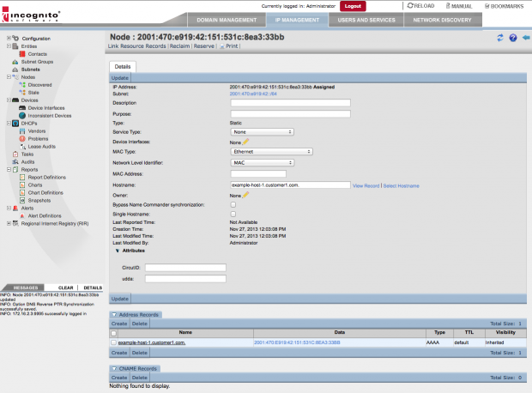The image size is (532, 393).
Task: Click the Logout button
Action: (353, 6)
